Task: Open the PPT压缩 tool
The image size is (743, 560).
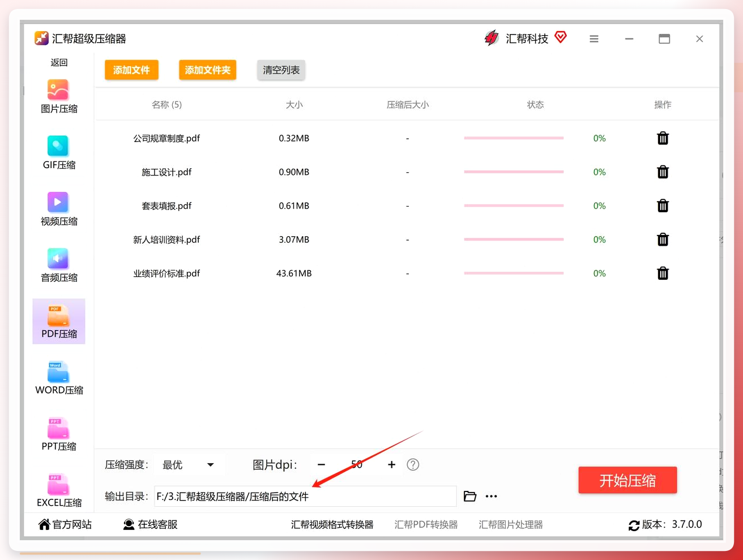Action: pos(58,434)
